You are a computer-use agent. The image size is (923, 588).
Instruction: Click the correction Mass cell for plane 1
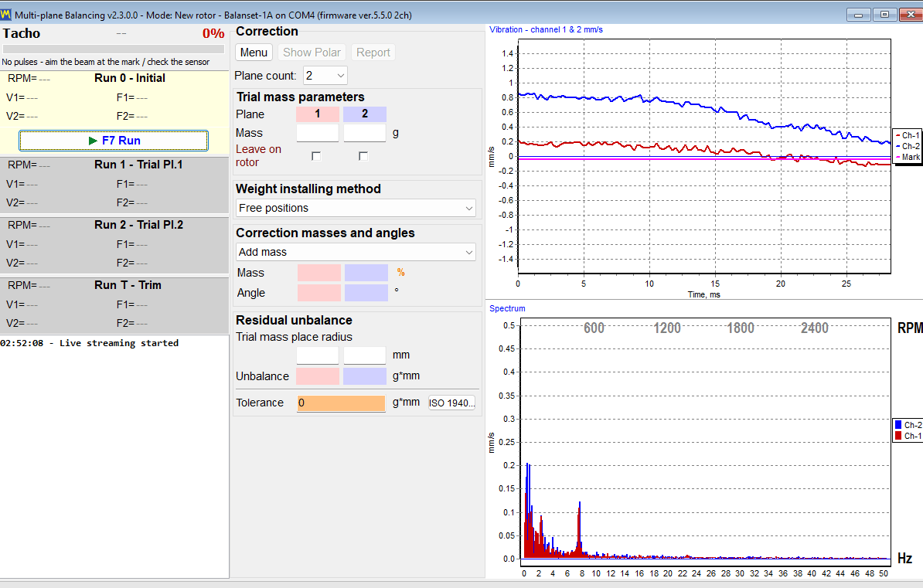319,273
